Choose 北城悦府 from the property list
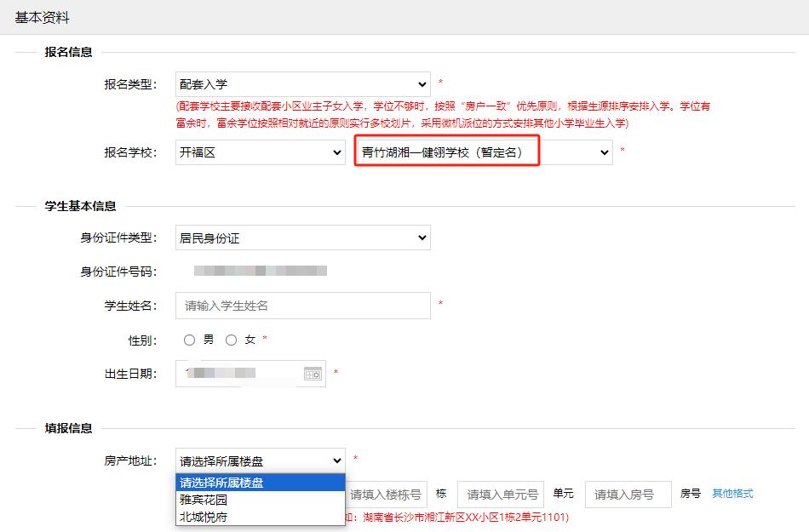Screen dimensions: 809x532 [x=204, y=517]
